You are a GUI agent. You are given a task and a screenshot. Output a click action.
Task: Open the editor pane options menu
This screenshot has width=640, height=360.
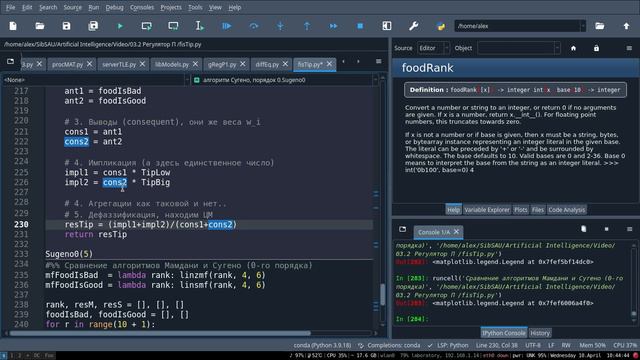point(378,61)
